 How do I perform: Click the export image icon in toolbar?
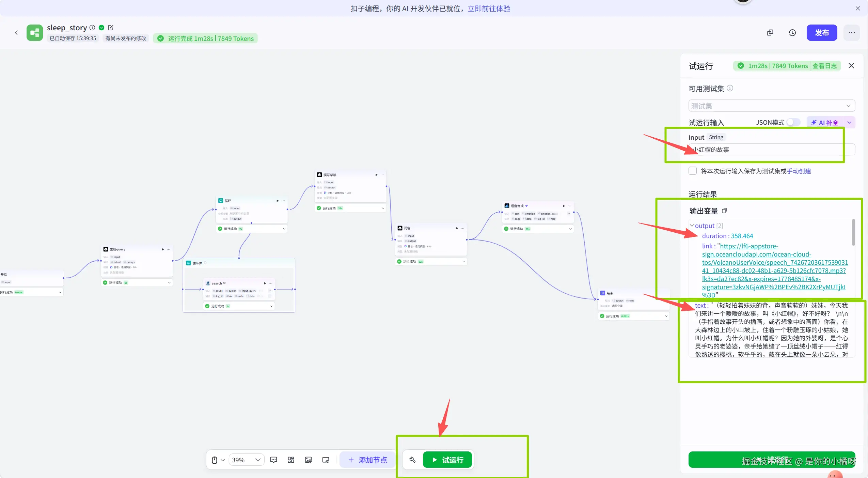point(308,460)
